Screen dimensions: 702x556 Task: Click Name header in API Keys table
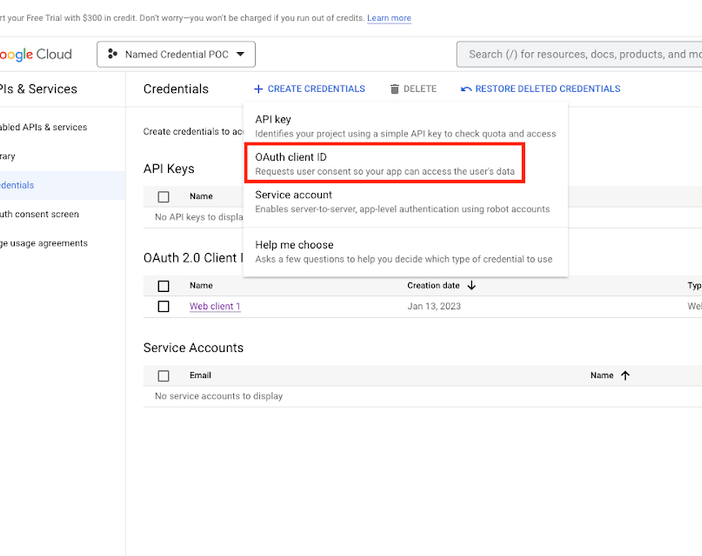pyautogui.click(x=201, y=196)
